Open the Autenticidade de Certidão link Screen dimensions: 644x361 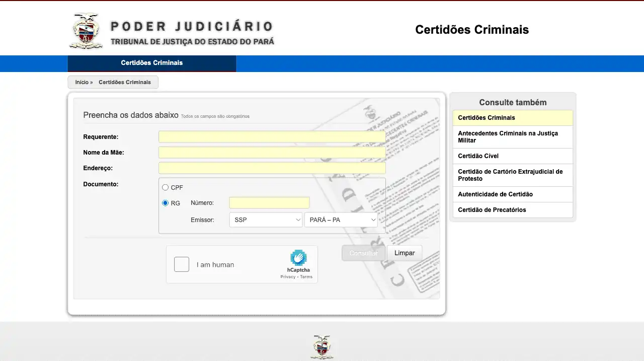[512, 194]
